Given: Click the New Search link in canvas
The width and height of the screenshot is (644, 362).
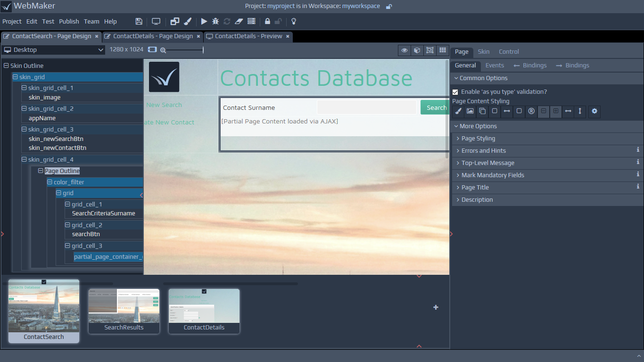Looking at the screenshot, I should pos(164,105).
